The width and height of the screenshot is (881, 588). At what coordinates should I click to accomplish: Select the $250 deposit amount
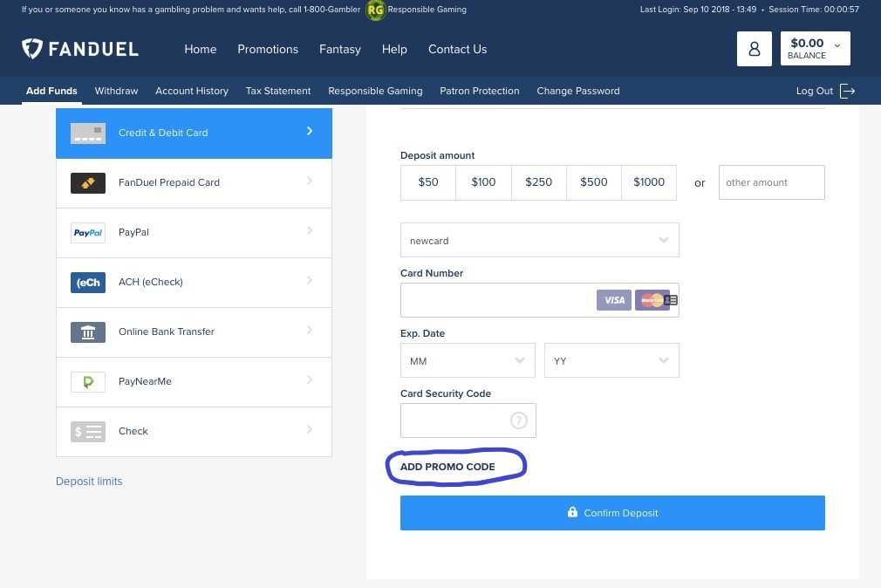coord(538,182)
